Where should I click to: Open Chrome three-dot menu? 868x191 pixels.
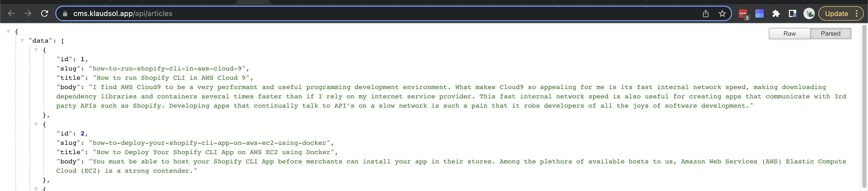(x=857, y=13)
